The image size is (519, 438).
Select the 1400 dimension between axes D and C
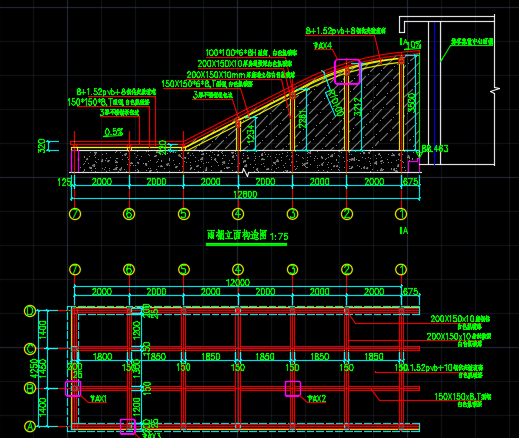coord(43,330)
